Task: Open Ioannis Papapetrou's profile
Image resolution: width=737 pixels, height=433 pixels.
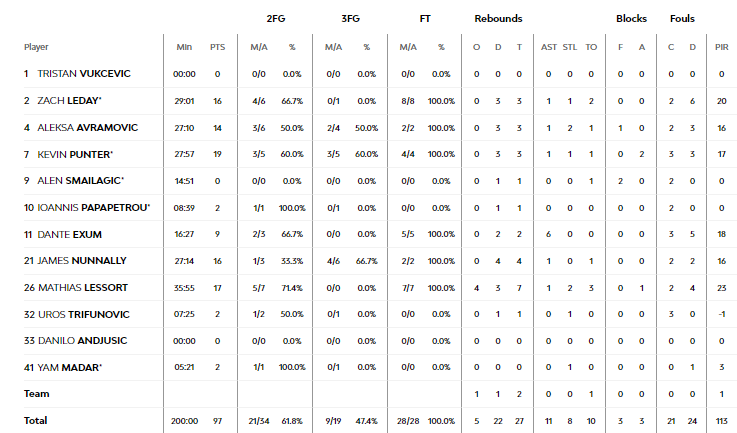Action: coord(93,207)
